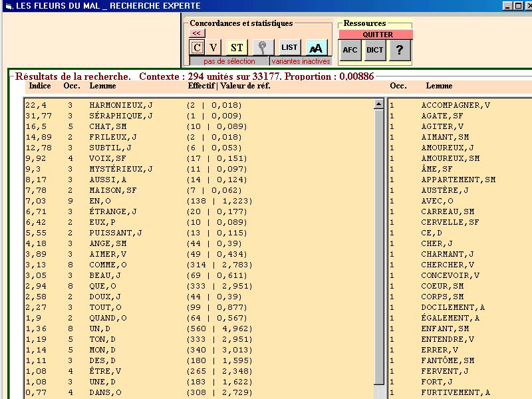
Task: Click the right panel Lemme column header
Action: [439, 86]
